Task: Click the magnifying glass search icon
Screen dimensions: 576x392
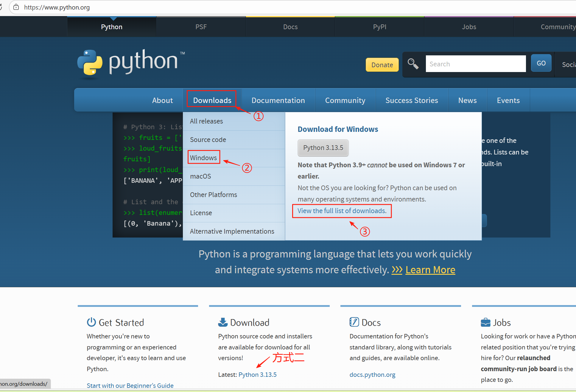Action: [x=413, y=64]
